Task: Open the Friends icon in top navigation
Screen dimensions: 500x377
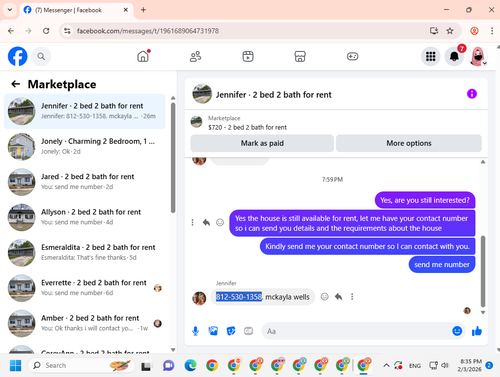Action: tap(195, 56)
